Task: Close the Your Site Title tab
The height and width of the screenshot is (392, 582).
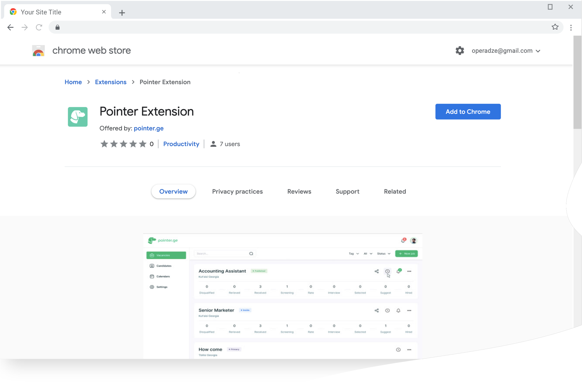Action: tap(104, 12)
